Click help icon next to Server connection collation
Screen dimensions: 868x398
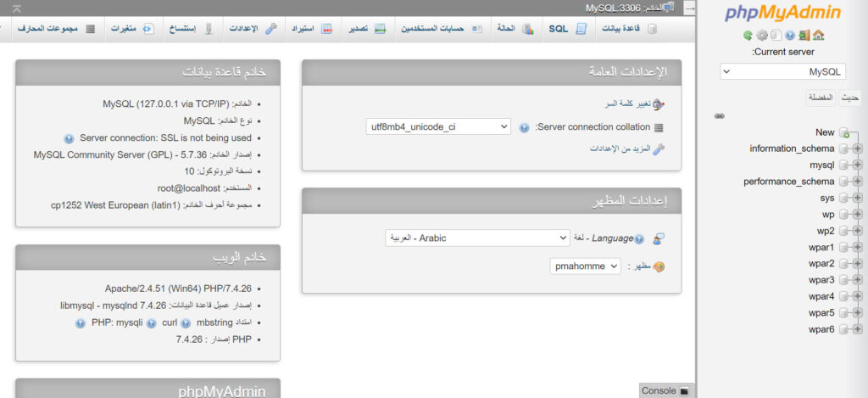tap(524, 127)
